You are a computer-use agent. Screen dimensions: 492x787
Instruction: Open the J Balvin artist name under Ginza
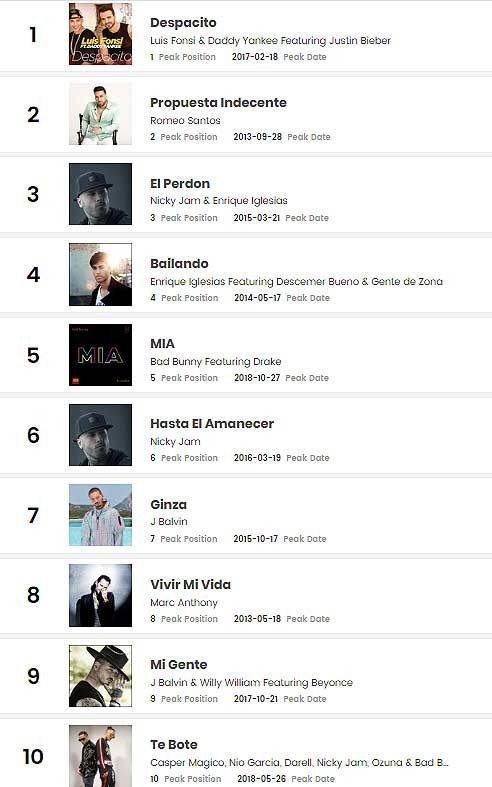tap(169, 521)
